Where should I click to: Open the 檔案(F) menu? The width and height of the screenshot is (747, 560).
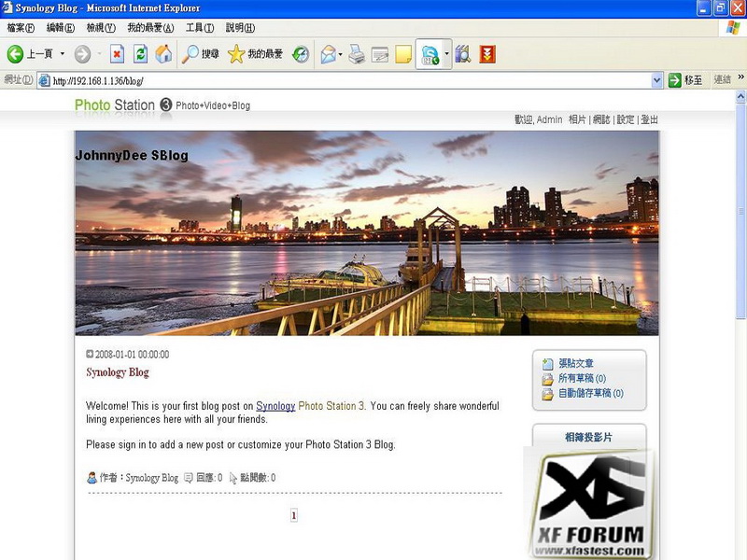21,28
